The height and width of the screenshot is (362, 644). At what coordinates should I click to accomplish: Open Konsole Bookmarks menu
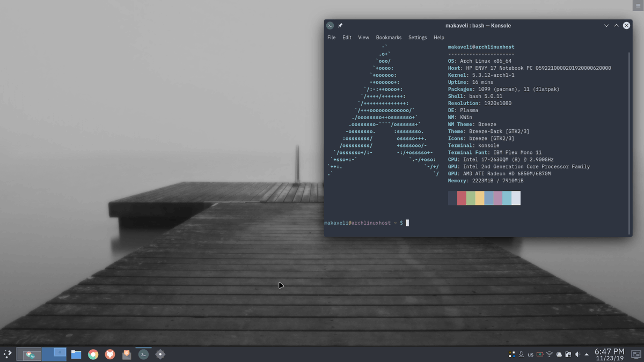[389, 38]
